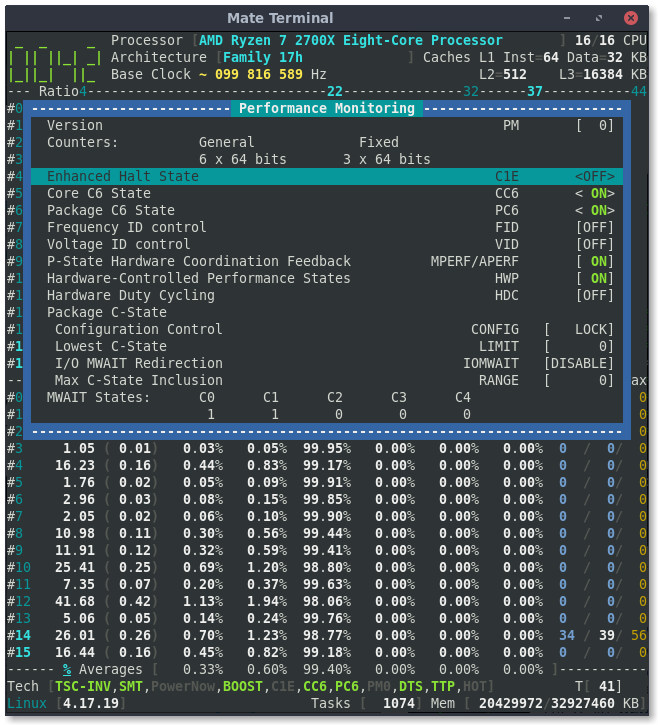
Task: Click the ratio 37 marker
Action: [535, 91]
